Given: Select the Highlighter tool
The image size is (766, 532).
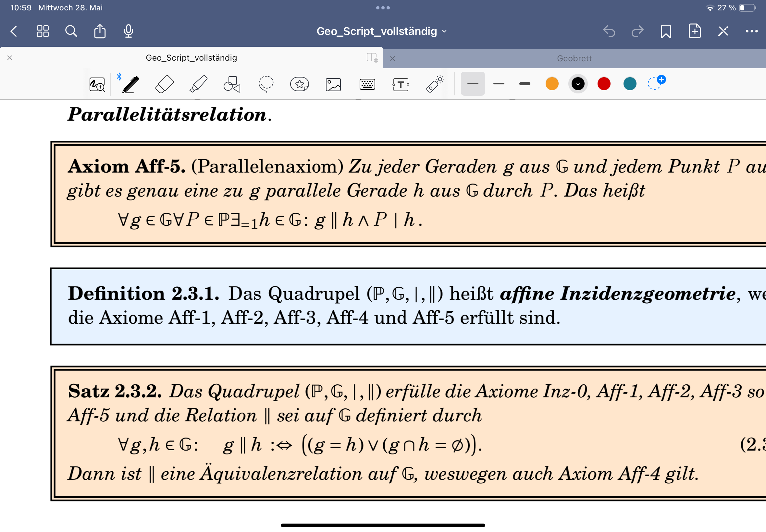Looking at the screenshot, I should coord(198,84).
